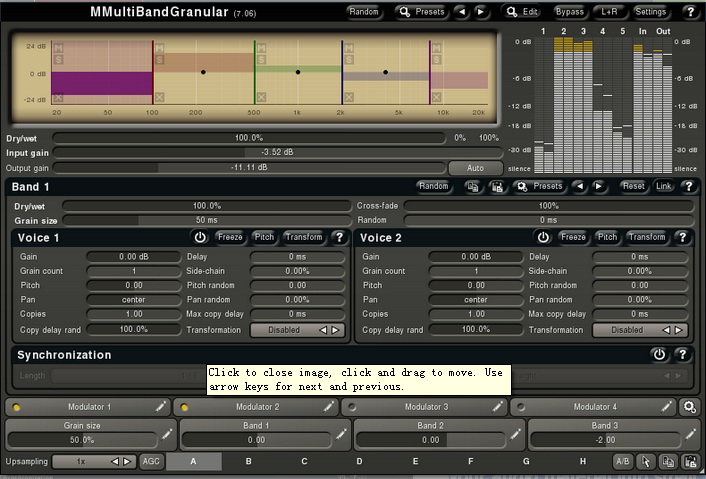This screenshot has width=706, height=479.
Task: Mute the first band with M
Action: coord(59,48)
